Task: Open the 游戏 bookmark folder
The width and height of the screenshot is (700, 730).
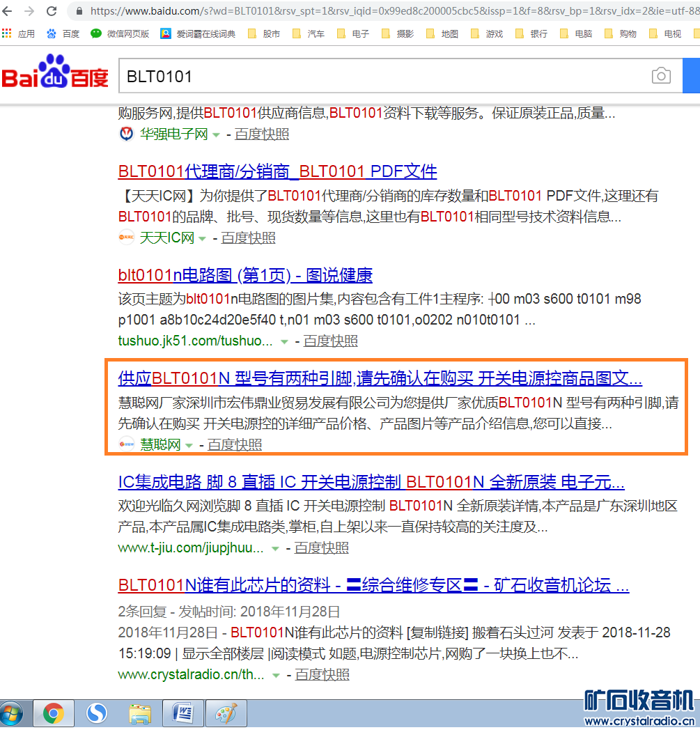Action: 487,33
